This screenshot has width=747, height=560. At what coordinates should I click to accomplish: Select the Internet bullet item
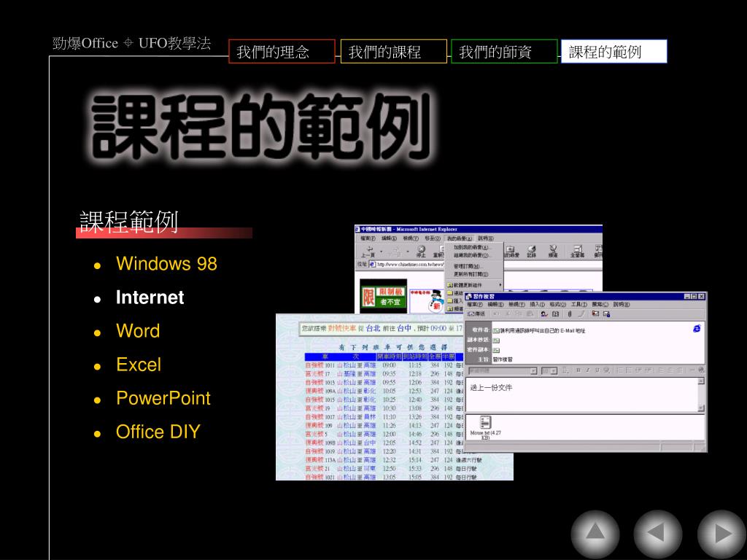click(x=150, y=297)
